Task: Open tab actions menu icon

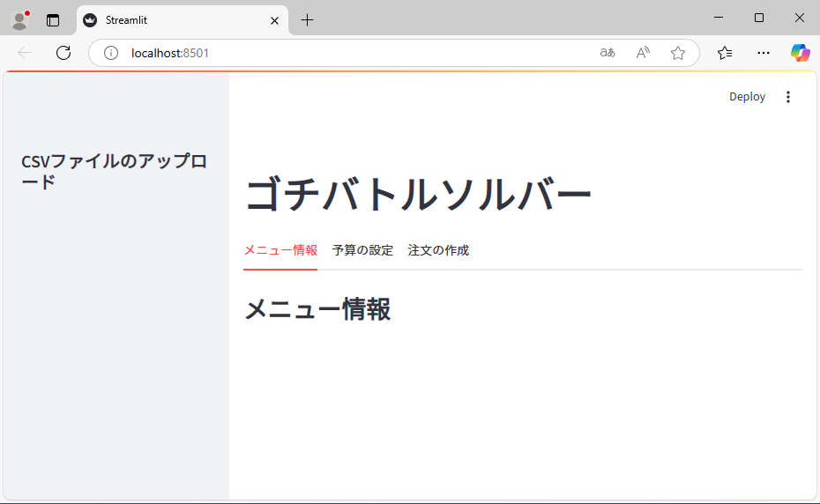Action: pos(53,20)
